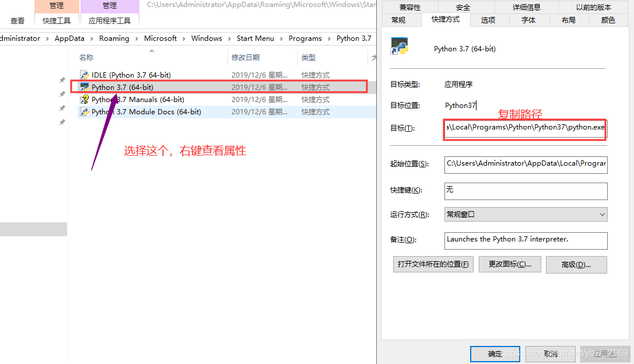Expand breadcrumb chevron after Microsoft
The width and height of the screenshot is (634, 364).
pyautogui.click(x=184, y=38)
